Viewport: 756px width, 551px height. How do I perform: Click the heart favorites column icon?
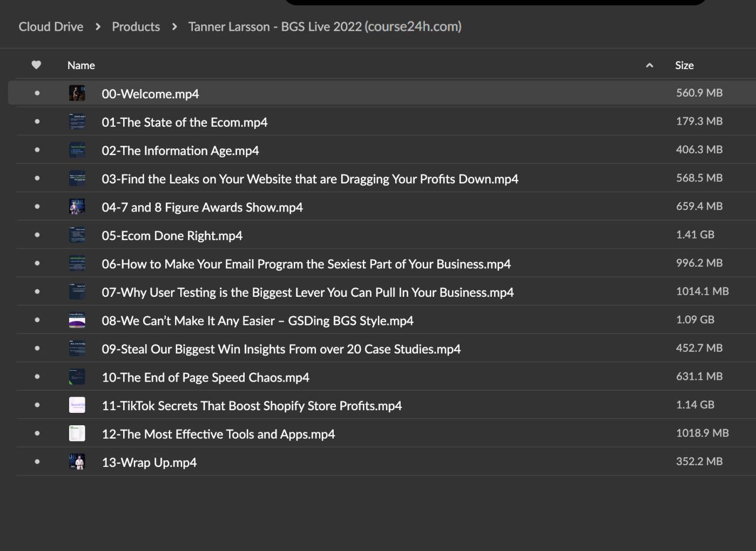click(x=36, y=65)
